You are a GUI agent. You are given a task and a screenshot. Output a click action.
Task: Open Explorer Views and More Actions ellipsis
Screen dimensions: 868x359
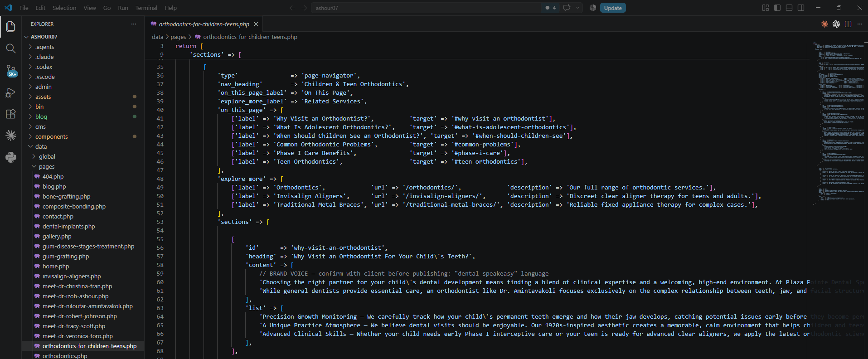point(134,24)
